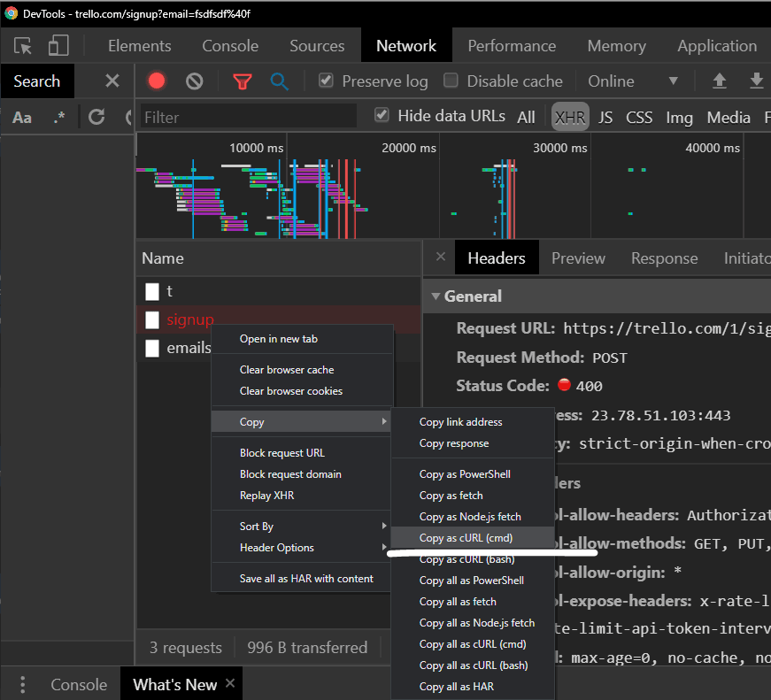Choose Copy as Node.js fetch
Image resolution: width=771 pixels, height=700 pixels.
point(473,516)
